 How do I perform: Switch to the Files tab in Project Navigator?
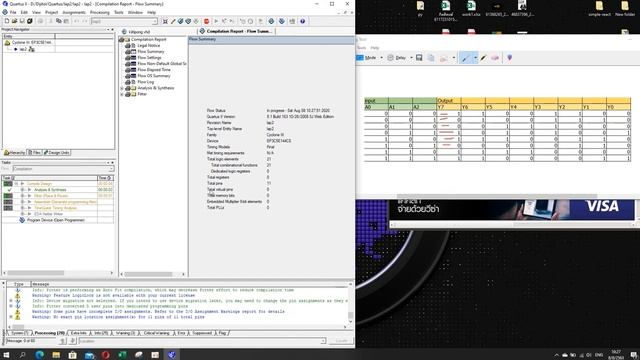(34, 153)
